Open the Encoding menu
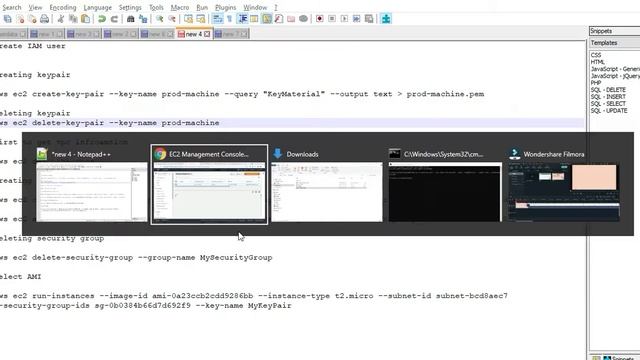Image resolution: width=640 pixels, height=360 pixels. pos(63,7)
